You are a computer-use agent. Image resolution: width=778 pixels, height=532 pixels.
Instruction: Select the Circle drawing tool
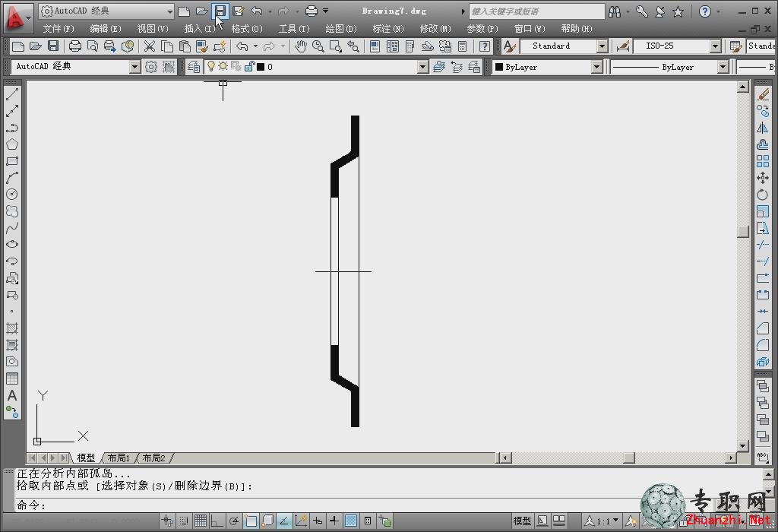[x=12, y=194]
